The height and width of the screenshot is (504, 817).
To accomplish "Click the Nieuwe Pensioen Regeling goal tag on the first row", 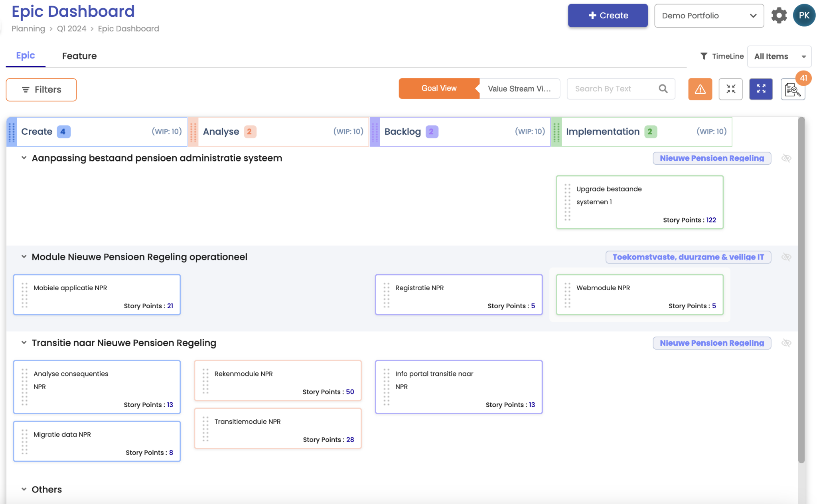I will 711,158.
